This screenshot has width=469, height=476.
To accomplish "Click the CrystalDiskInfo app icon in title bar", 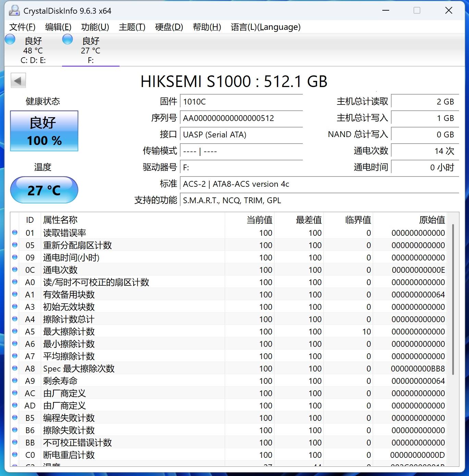I will click(14, 11).
